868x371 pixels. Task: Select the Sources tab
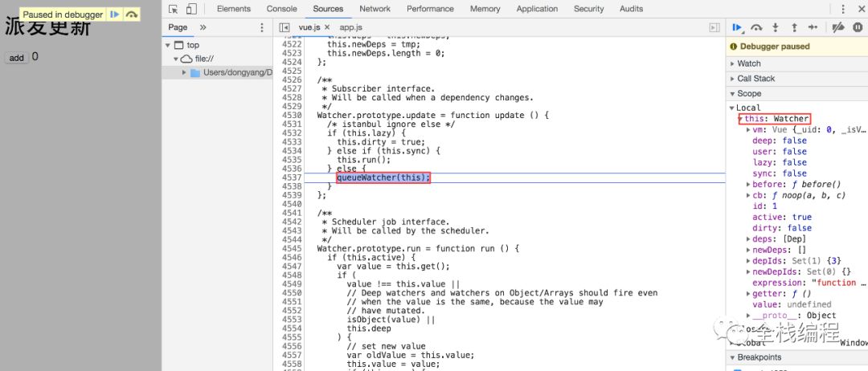pos(328,9)
